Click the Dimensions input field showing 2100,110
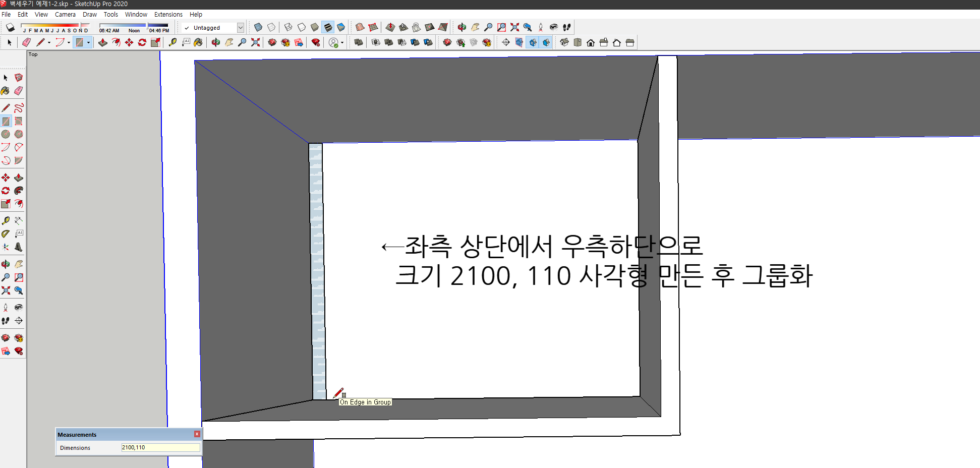 pyautogui.click(x=160, y=447)
